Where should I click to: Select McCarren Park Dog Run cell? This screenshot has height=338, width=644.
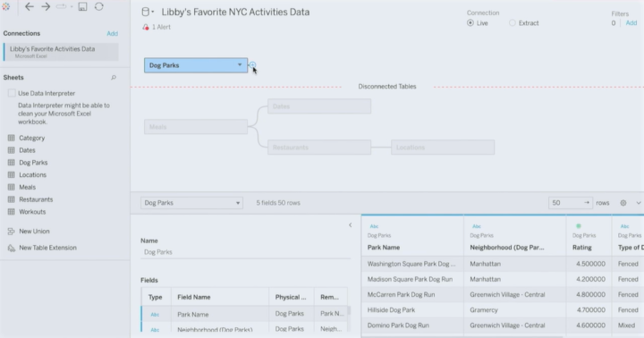pyautogui.click(x=411, y=295)
